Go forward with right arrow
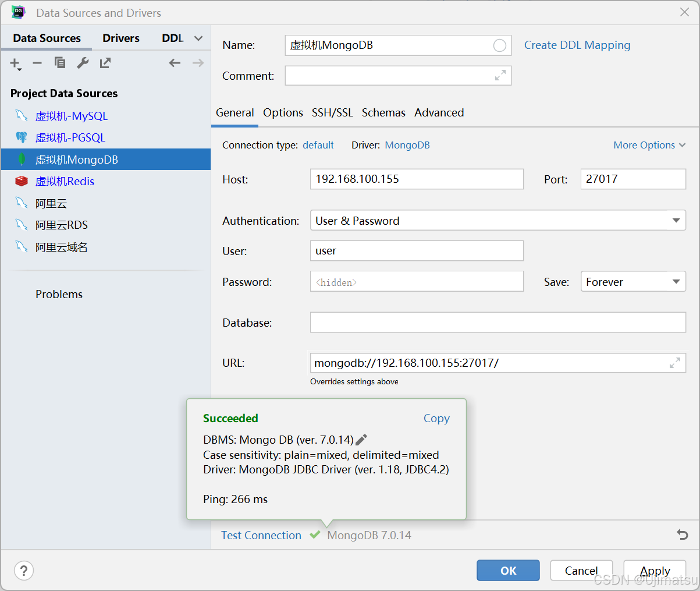This screenshot has height=591, width=700. [198, 63]
